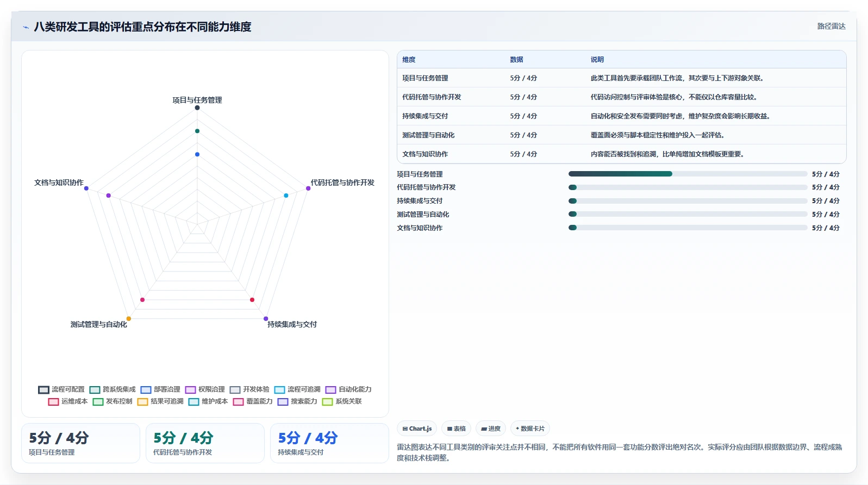Select the 表格 chip
The height and width of the screenshot is (485, 868).
456,429
